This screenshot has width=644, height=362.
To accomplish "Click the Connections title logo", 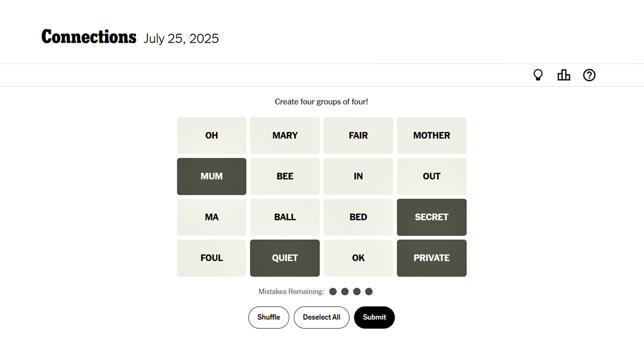I will pyautogui.click(x=89, y=37).
